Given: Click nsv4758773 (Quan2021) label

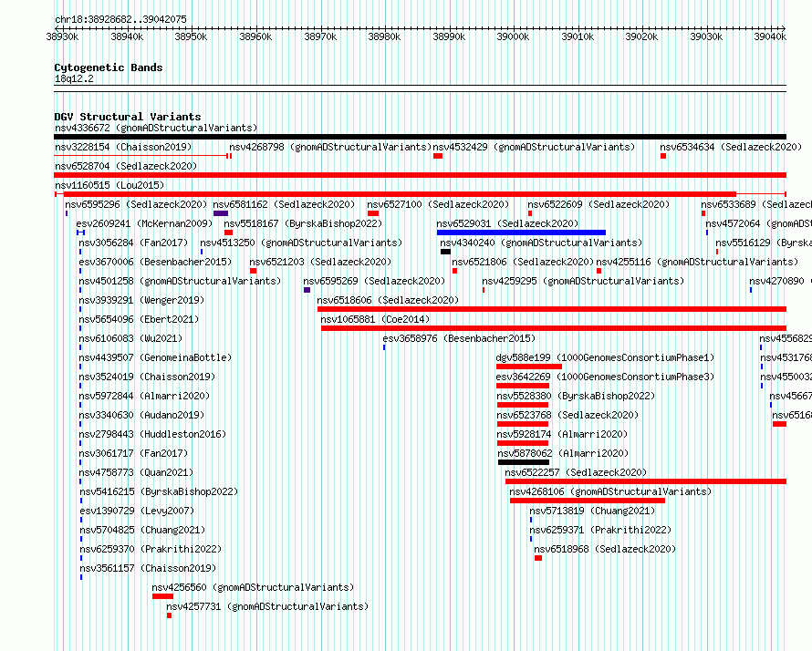Looking at the screenshot, I should [136, 472].
